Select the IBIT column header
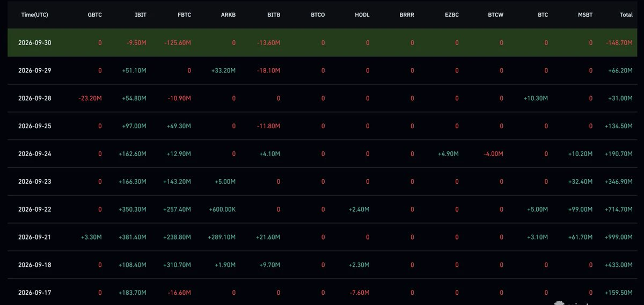The image size is (644, 305). coord(141,15)
